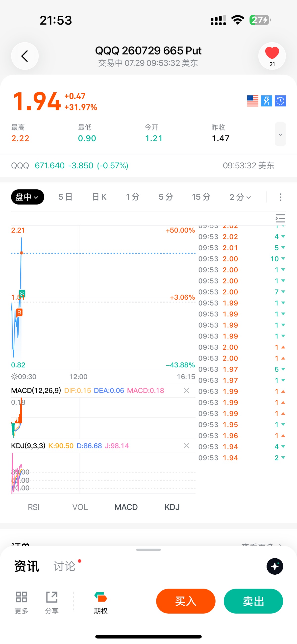Tap the lightning real-time quote icon
The width and height of the screenshot is (297, 644).
pyautogui.click(x=267, y=101)
